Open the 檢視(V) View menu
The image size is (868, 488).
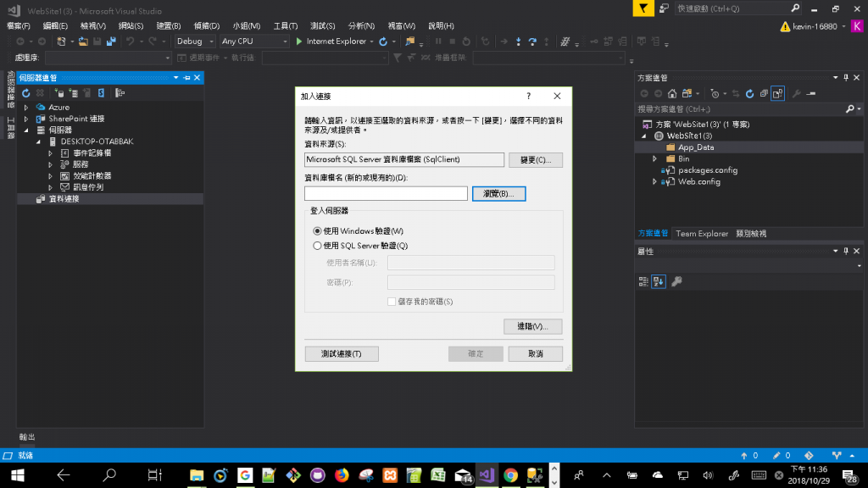93,26
